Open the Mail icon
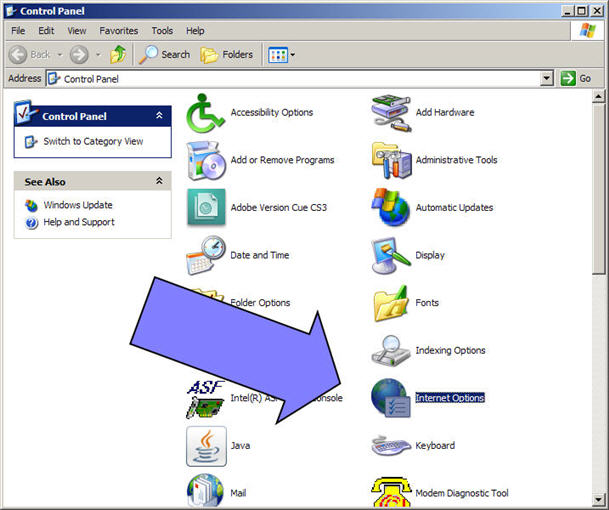609x510 pixels. [x=205, y=492]
